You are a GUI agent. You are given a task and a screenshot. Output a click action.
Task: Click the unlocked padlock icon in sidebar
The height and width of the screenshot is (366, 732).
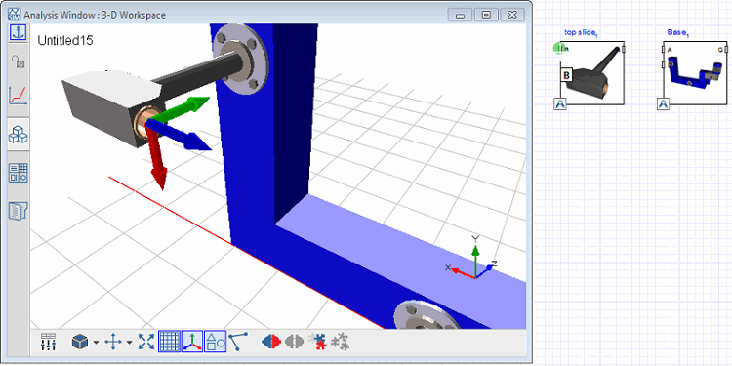(18, 62)
